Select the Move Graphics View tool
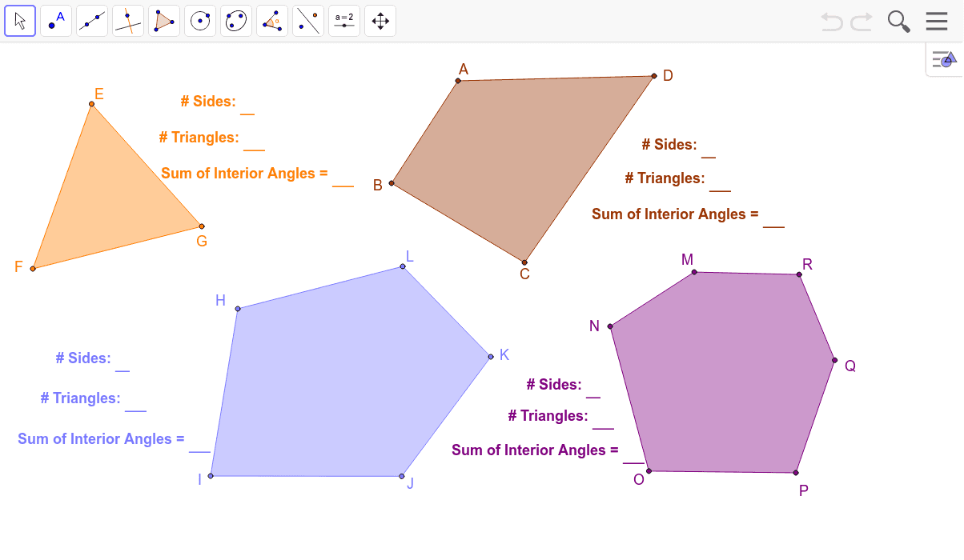964x560 pixels. [380, 21]
